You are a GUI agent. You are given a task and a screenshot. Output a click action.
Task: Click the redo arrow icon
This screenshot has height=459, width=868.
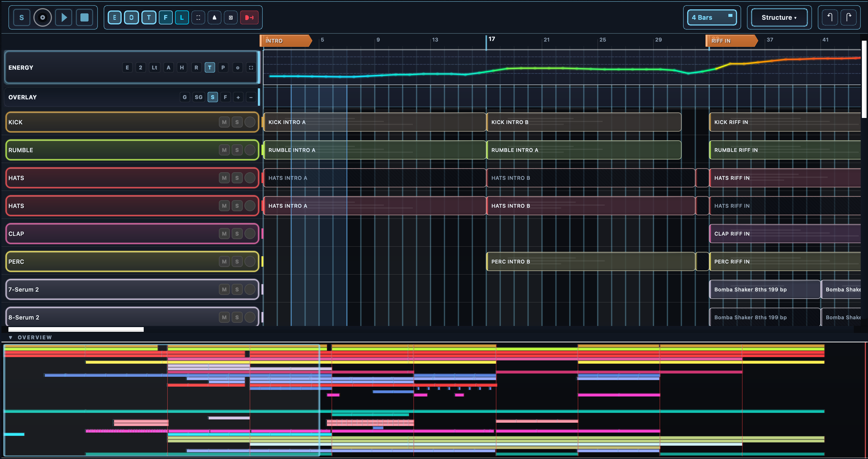(x=849, y=17)
